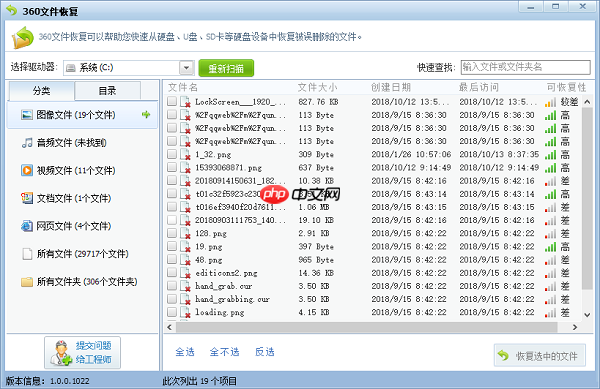Click the 反选 link
The height and width of the screenshot is (389, 600).
(265, 352)
